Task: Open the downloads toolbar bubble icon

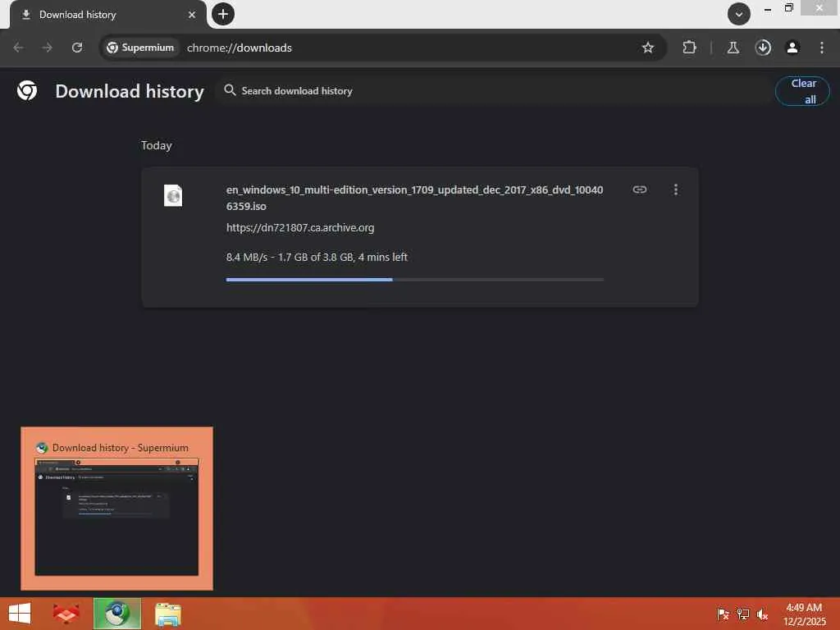Action: pyautogui.click(x=763, y=48)
